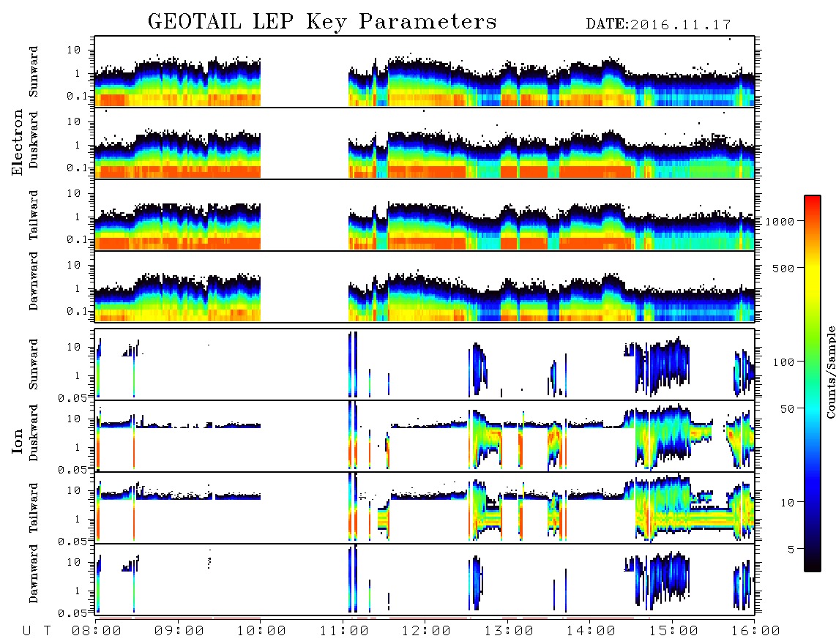The width and height of the screenshot is (836, 644).
Task: Select the Ion 'Tailward' axis label
Action: click(x=34, y=508)
